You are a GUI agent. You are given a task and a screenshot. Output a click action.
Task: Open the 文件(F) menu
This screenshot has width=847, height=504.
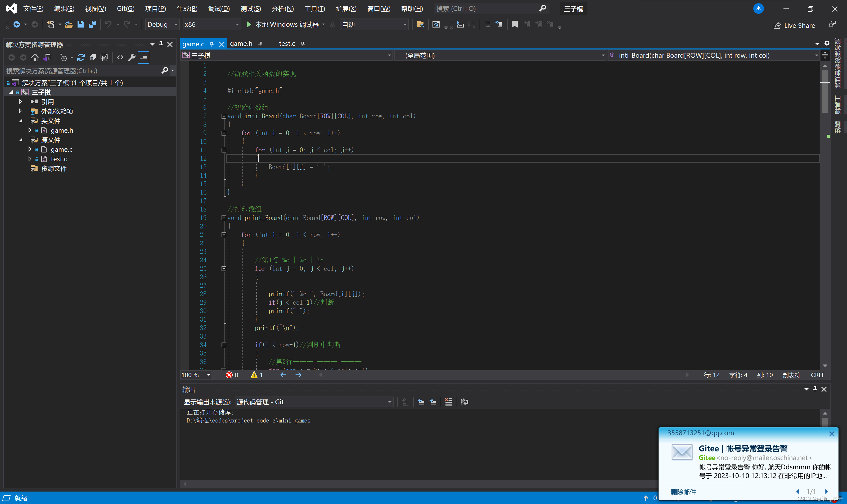(33, 8)
